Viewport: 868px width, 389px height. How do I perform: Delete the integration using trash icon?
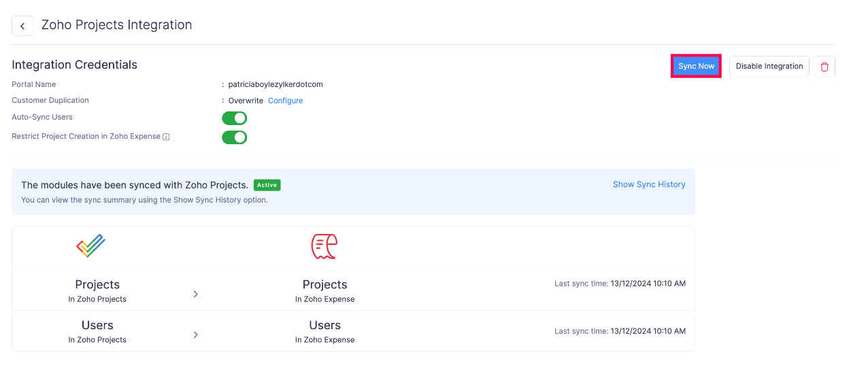824,66
